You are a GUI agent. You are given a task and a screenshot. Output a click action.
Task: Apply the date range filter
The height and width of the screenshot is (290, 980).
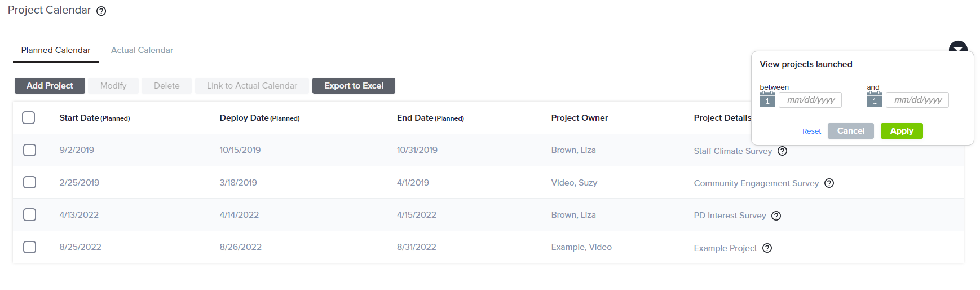[902, 131]
